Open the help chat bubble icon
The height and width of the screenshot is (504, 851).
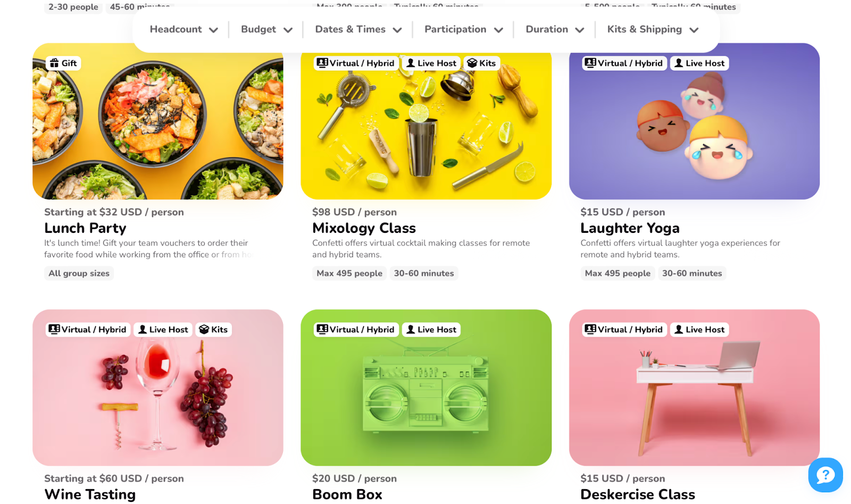pyautogui.click(x=825, y=475)
